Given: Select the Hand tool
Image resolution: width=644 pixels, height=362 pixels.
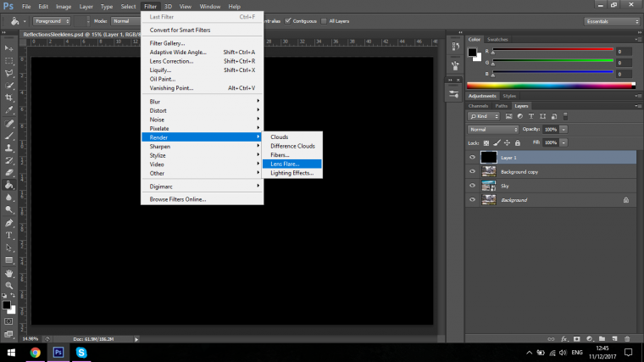Looking at the screenshot, I should point(8,273).
